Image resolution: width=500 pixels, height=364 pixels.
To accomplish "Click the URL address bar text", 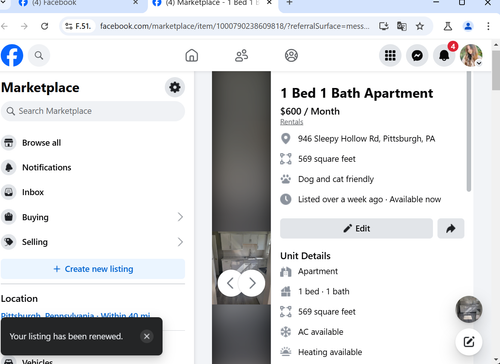I will (x=235, y=26).
